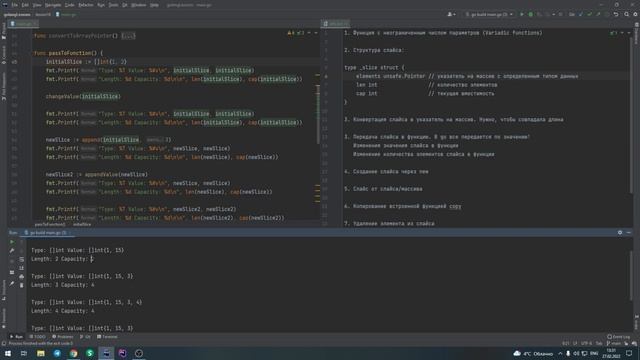The height and width of the screenshot is (360, 640).
Task: Open the Event Log button
Action: 619,337
